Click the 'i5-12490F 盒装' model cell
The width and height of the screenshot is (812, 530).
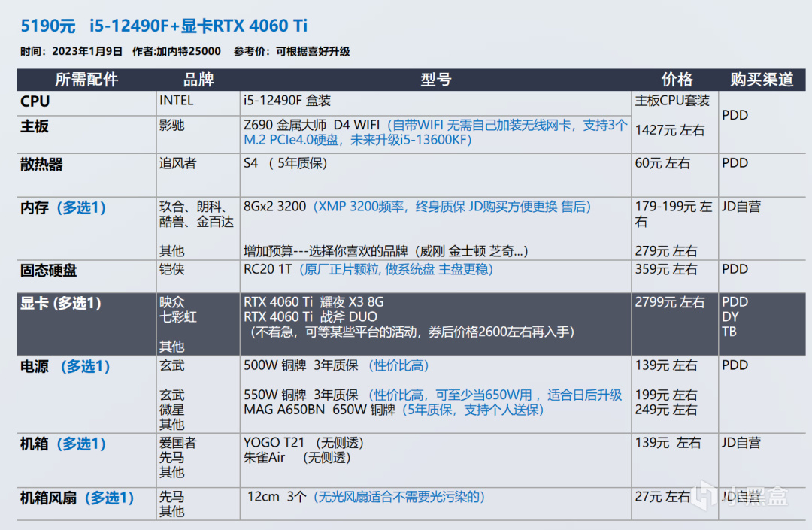click(x=287, y=101)
